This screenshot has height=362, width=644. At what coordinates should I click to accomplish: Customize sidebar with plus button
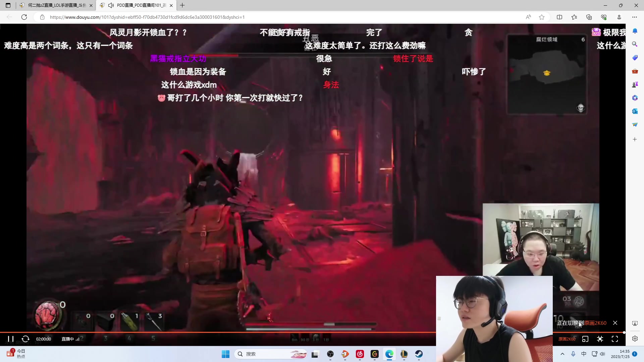point(635,139)
